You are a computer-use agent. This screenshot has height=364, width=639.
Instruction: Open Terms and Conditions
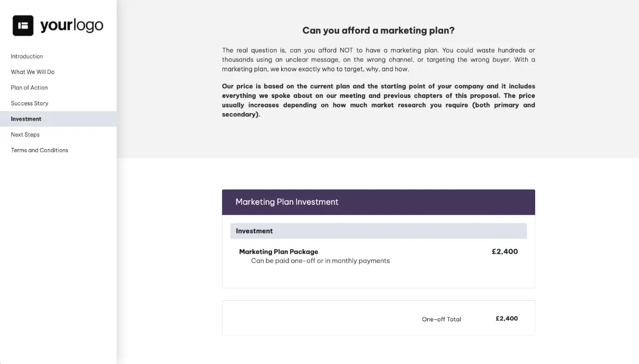[39, 150]
